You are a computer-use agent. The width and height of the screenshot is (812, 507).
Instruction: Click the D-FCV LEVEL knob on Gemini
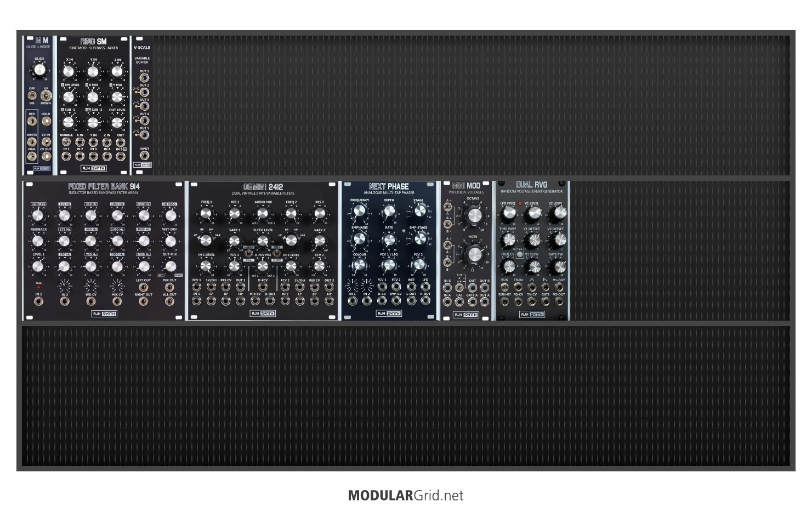(263, 241)
